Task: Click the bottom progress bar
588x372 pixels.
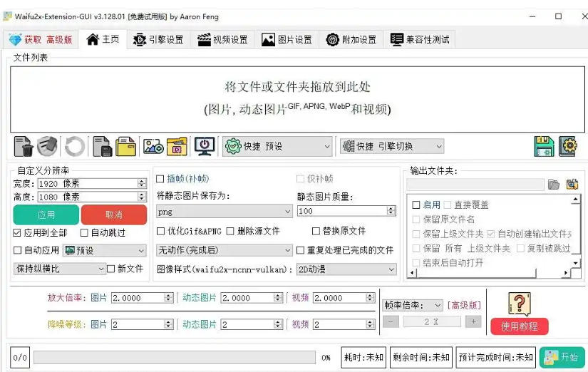Action: pyautogui.click(x=174, y=357)
